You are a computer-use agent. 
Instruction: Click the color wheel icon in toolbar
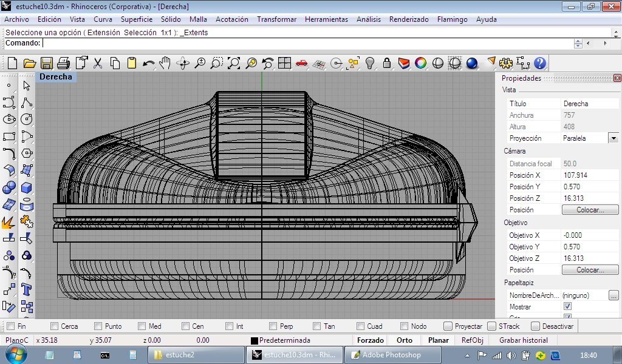coord(420,63)
